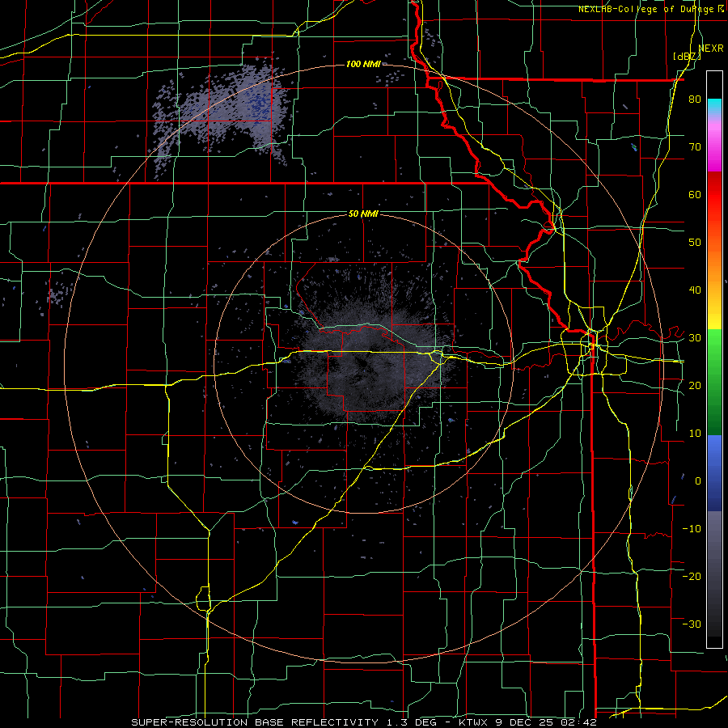
Task: Click the "50 NMI" range ring label
Action: coord(363,214)
